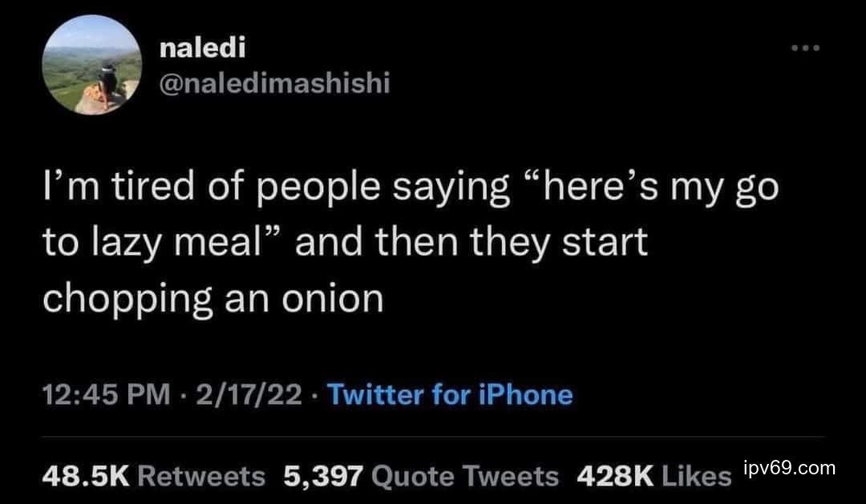The height and width of the screenshot is (504, 866).
Task: Click the Quote Tweets label
Action: point(466,477)
